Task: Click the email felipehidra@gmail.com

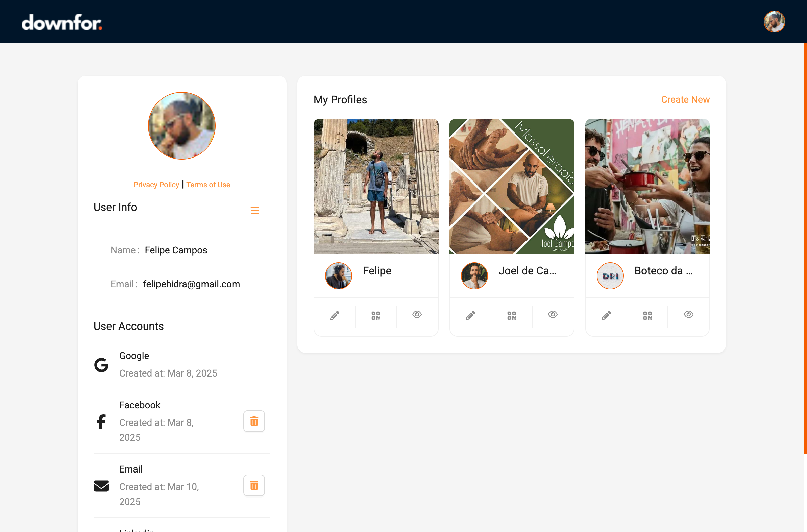Action: pos(191,284)
